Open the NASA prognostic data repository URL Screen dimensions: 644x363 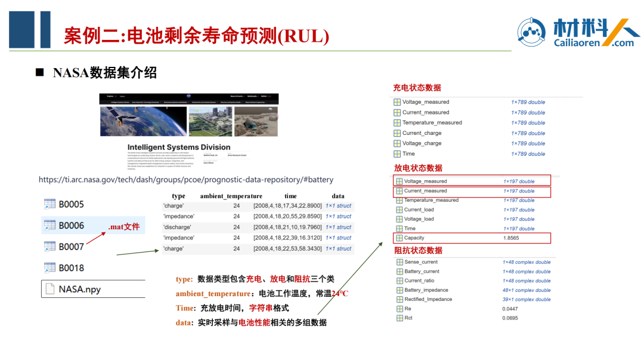point(186,180)
